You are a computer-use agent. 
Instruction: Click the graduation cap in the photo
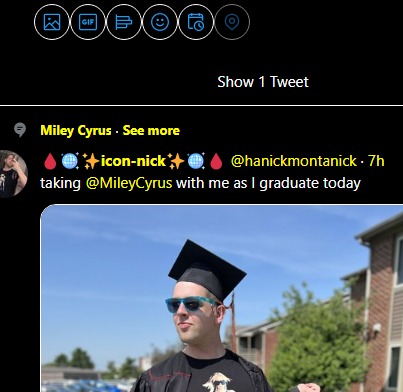[207, 269]
